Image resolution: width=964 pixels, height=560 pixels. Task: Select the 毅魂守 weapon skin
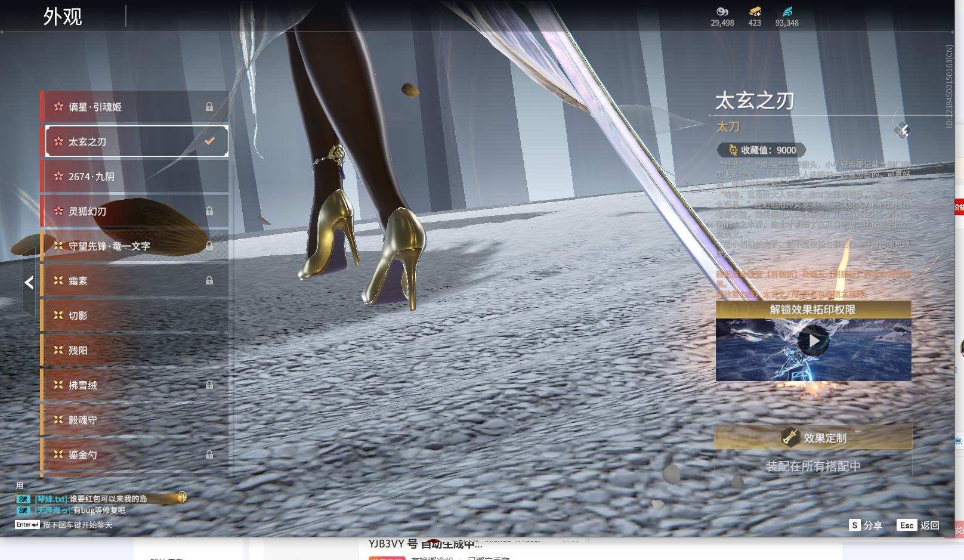click(134, 420)
